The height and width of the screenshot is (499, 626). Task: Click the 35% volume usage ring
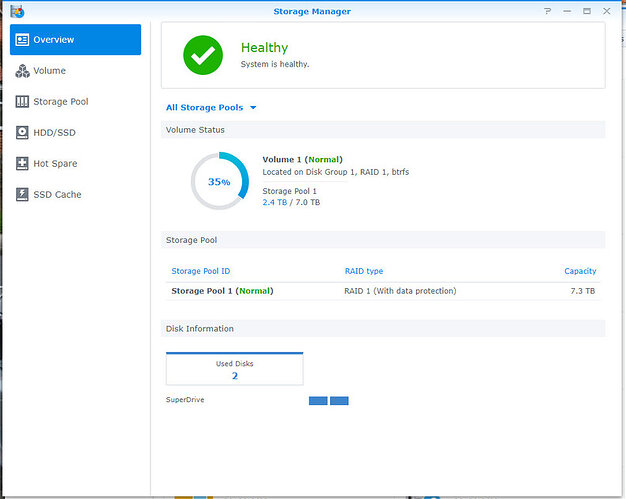click(x=220, y=181)
